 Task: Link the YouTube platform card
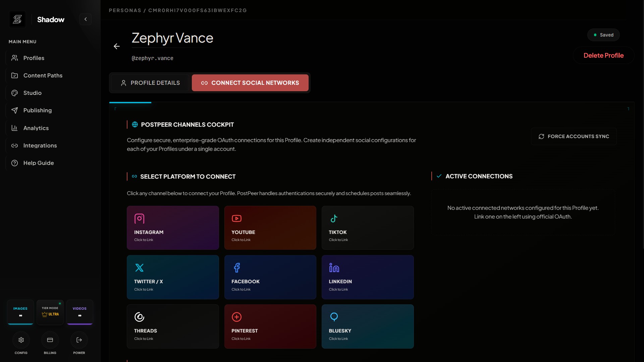pyautogui.click(x=270, y=228)
